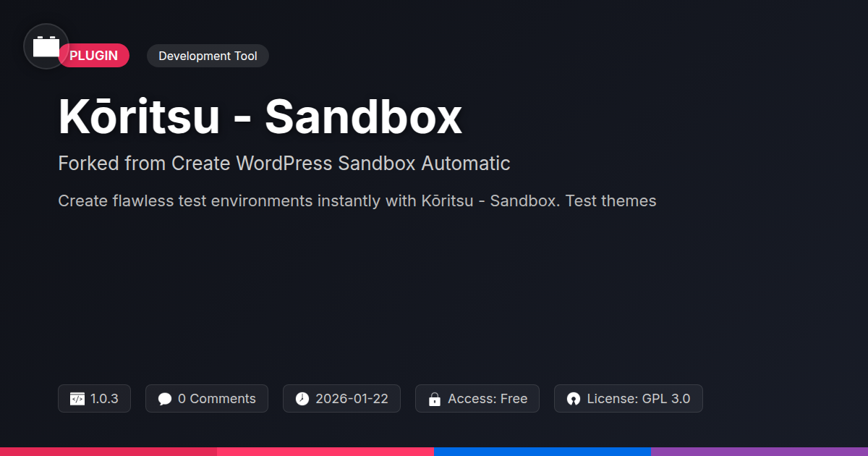Click the License: GPL 3.0 text
This screenshot has width=868, height=456.
(639, 399)
